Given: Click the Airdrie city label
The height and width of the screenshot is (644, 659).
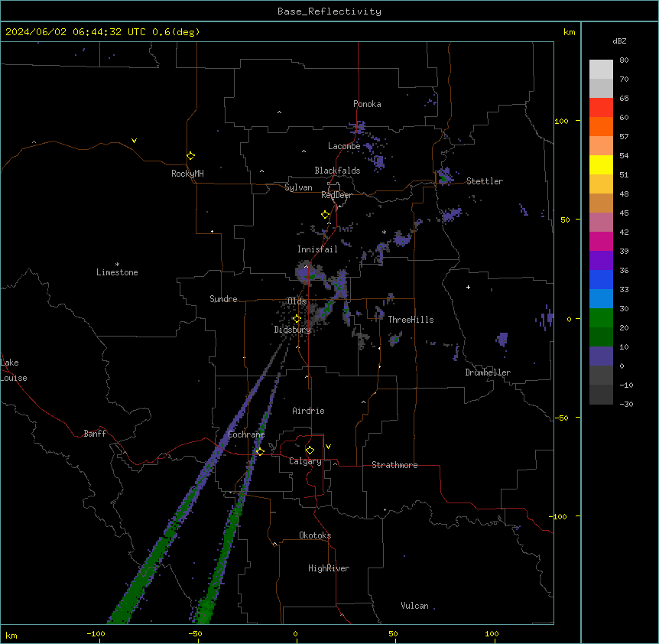Looking at the screenshot, I should coord(308,411).
